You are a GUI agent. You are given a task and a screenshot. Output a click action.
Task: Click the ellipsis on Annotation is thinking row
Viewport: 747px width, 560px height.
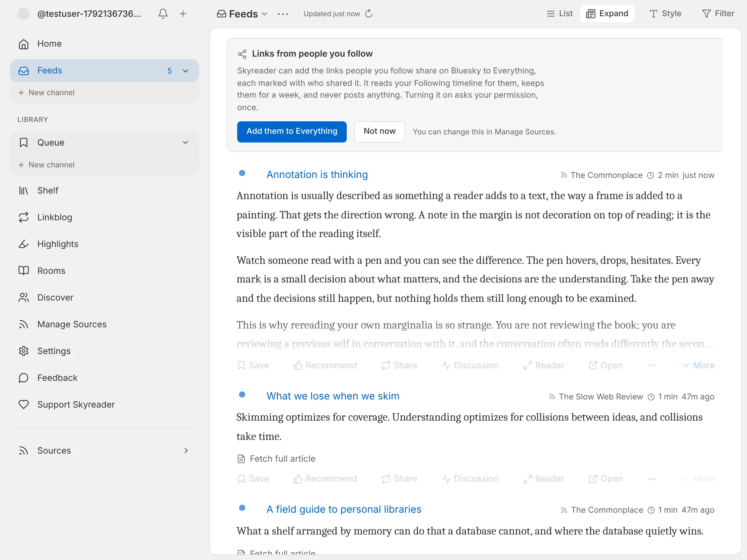coord(651,365)
